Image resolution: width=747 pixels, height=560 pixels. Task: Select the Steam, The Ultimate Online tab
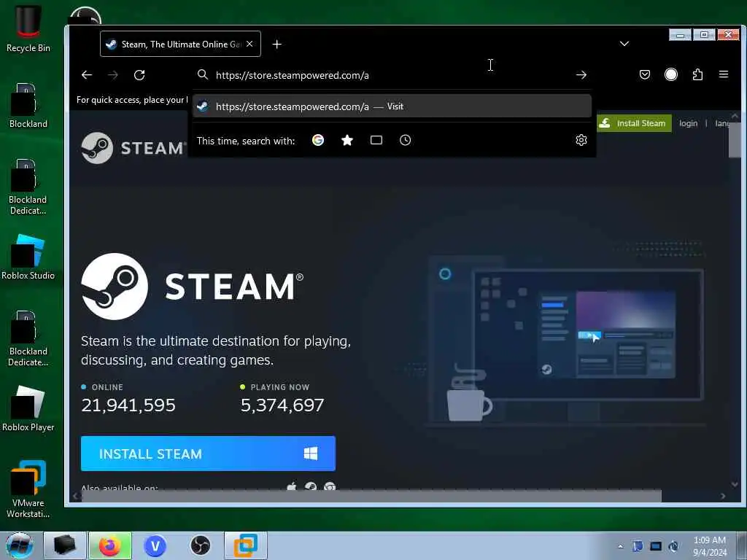181,44
